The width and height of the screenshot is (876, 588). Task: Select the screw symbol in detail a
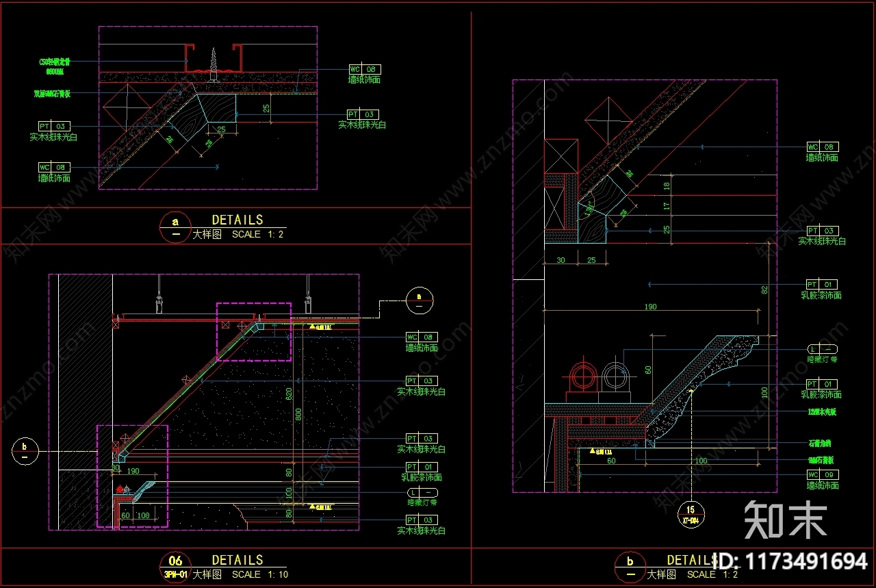point(213,64)
